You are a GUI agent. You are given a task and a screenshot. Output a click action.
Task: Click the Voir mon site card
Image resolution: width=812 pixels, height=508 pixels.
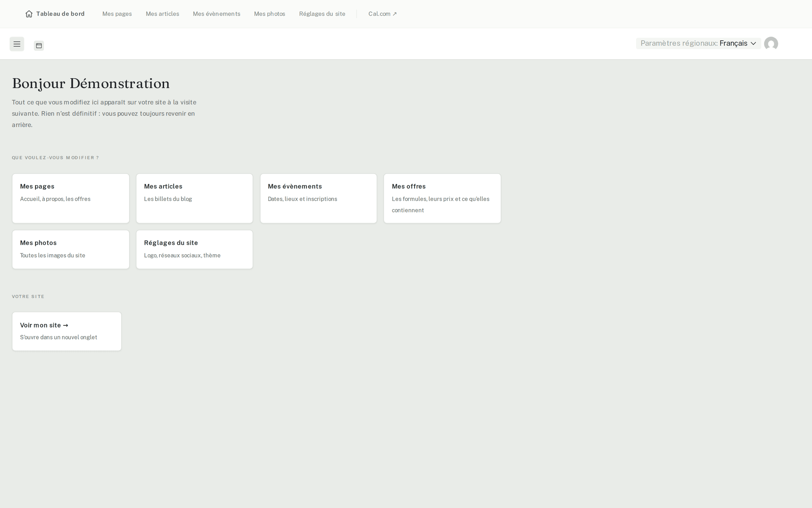click(x=67, y=331)
